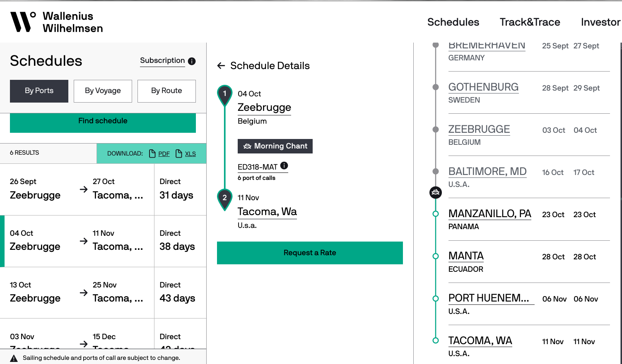Click MANZANILLO, PA timeline marker
This screenshot has width=622, height=364.
(x=436, y=214)
